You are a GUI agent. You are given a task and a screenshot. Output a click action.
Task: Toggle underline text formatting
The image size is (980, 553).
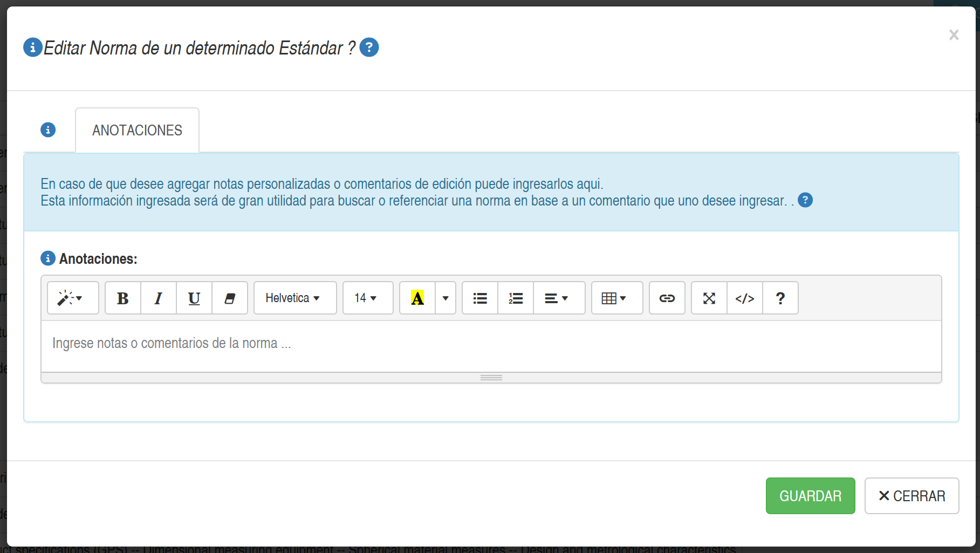click(x=194, y=298)
